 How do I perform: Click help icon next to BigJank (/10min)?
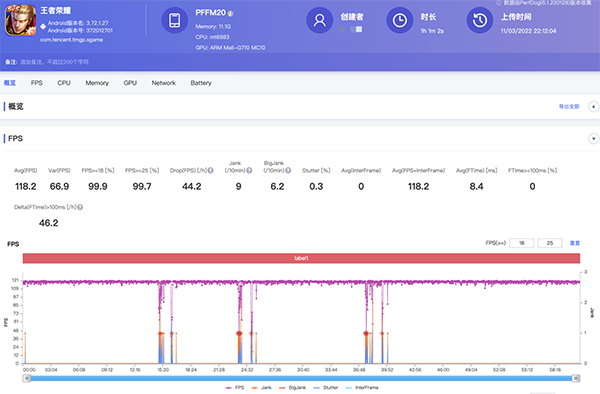pyautogui.click(x=288, y=171)
